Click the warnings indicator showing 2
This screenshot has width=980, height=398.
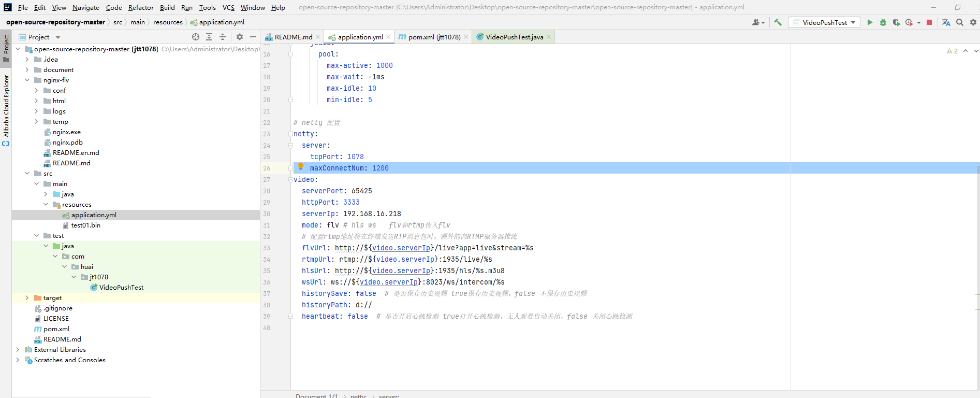coord(952,51)
